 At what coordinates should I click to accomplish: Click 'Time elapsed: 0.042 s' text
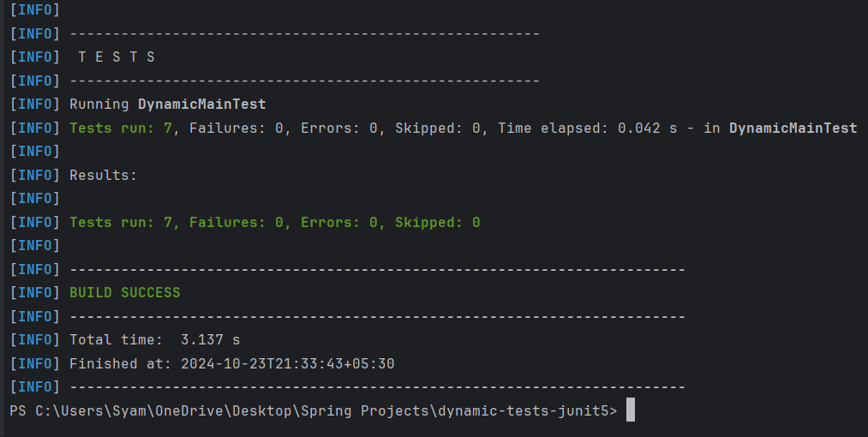point(591,129)
